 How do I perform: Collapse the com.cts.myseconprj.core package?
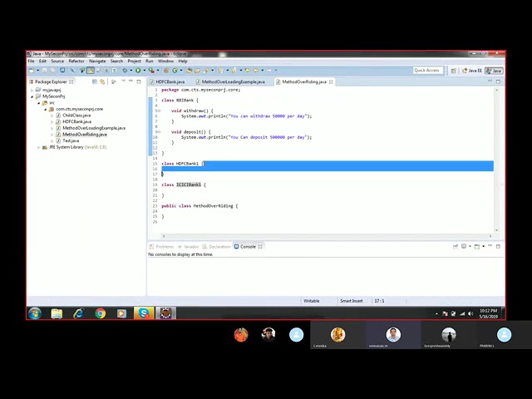pyautogui.click(x=45, y=109)
